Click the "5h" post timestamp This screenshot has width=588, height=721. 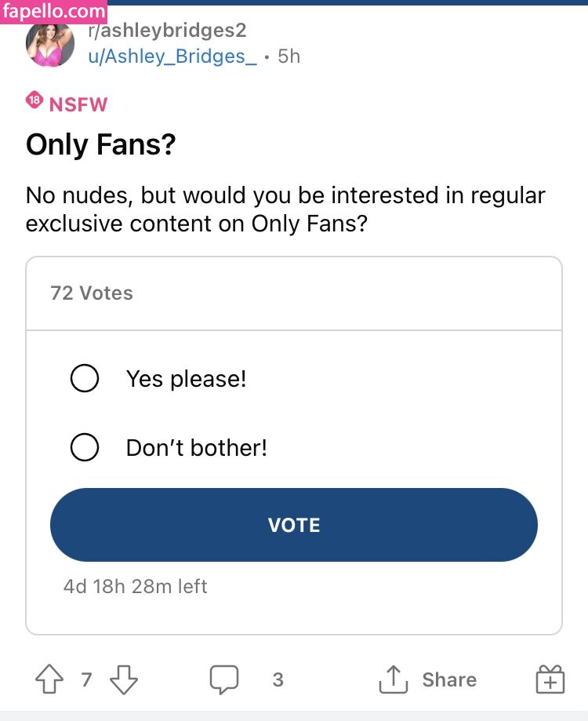pyautogui.click(x=289, y=56)
